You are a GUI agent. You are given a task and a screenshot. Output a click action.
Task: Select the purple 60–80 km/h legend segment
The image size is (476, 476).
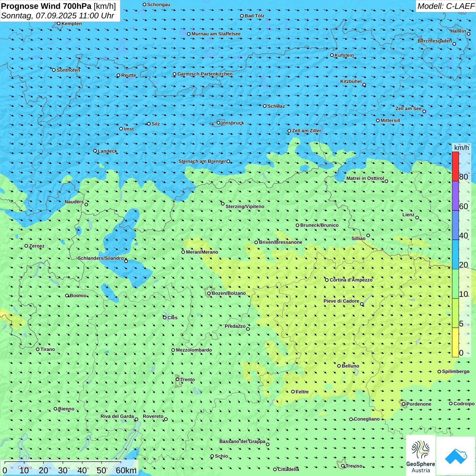pyautogui.click(x=455, y=196)
